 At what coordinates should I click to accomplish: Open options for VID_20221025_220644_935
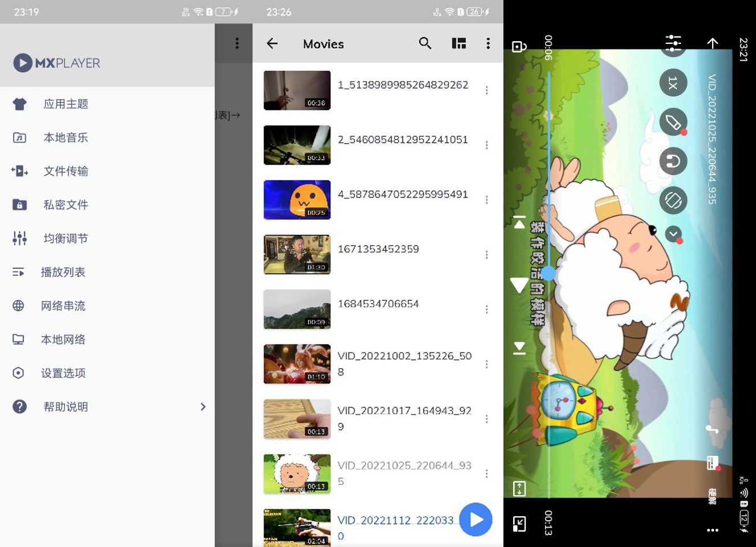486,473
